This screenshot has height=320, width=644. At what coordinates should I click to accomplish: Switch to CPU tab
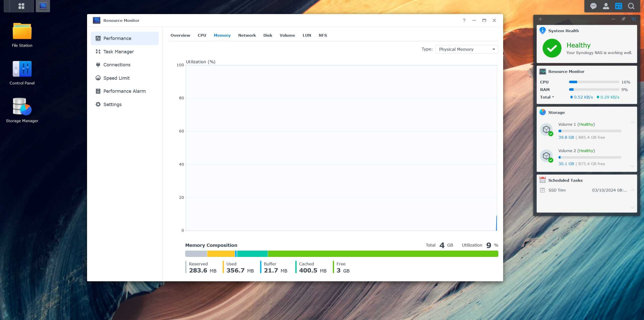point(201,35)
